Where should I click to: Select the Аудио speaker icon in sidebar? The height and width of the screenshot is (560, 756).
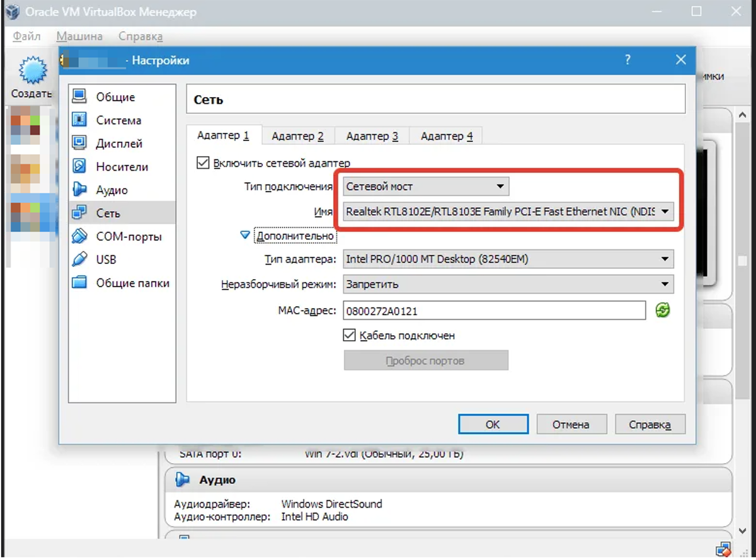coord(79,190)
